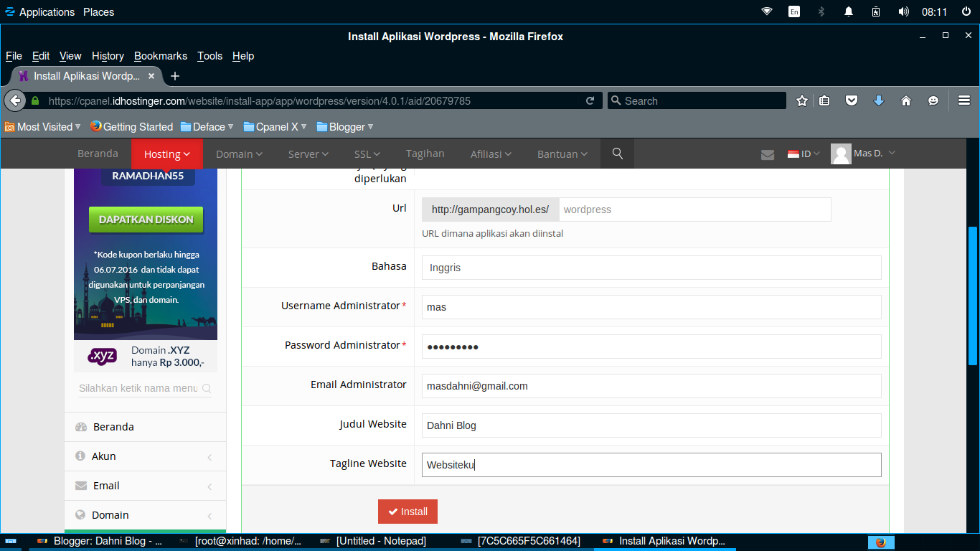Click the green padlock site security icon

(x=35, y=101)
